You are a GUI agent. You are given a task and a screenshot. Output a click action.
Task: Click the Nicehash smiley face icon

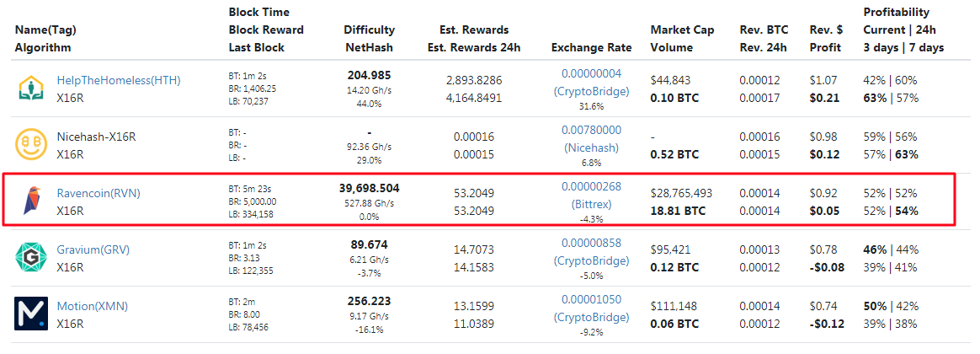coord(31,144)
